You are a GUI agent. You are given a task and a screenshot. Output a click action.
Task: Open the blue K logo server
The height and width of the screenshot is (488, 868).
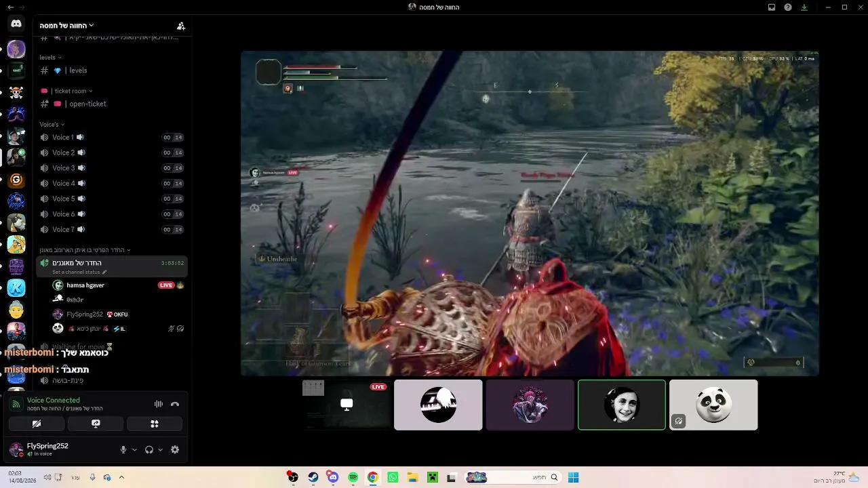coord(16,288)
